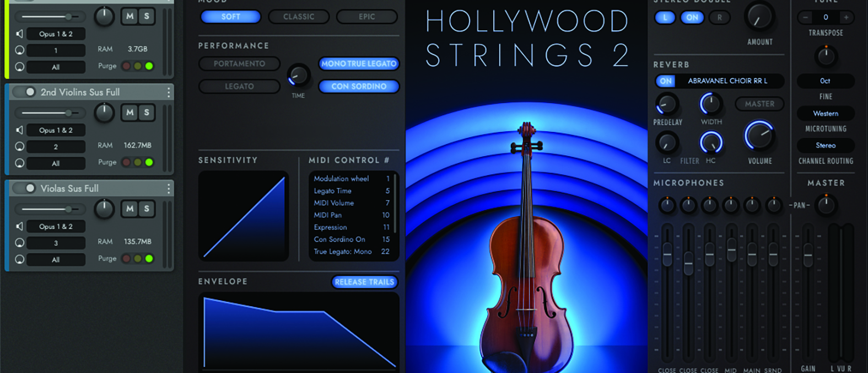Select the R stereo double channel
The image size is (868, 373).
click(x=719, y=18)
